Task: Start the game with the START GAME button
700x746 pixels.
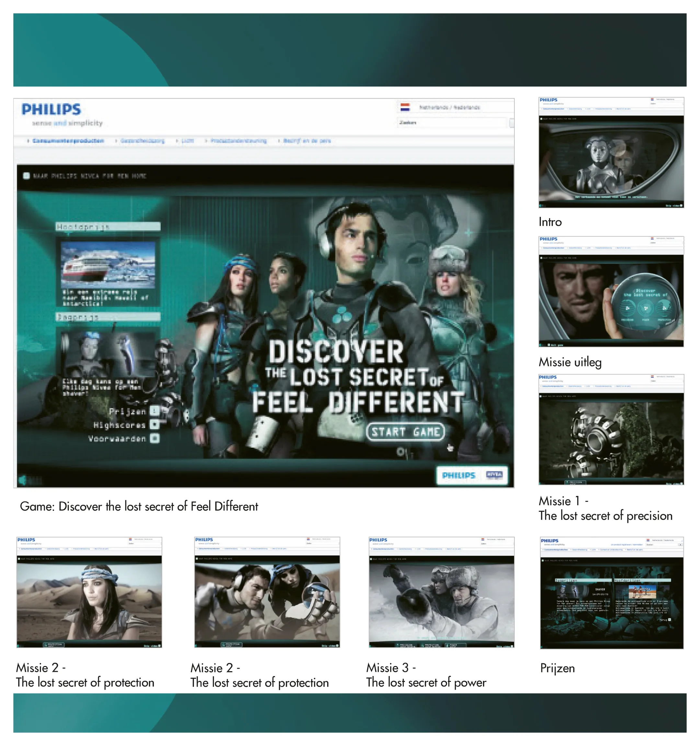Action: [x=405, y=431]
